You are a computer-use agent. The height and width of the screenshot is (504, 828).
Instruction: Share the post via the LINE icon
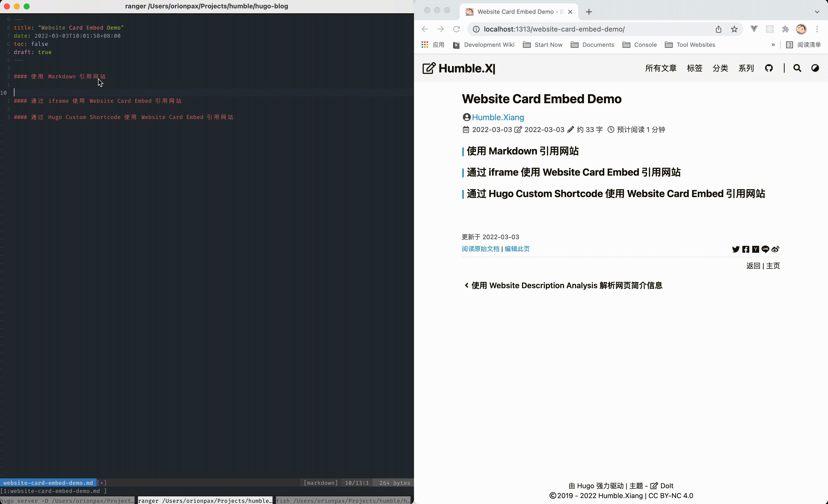point(765,249)
